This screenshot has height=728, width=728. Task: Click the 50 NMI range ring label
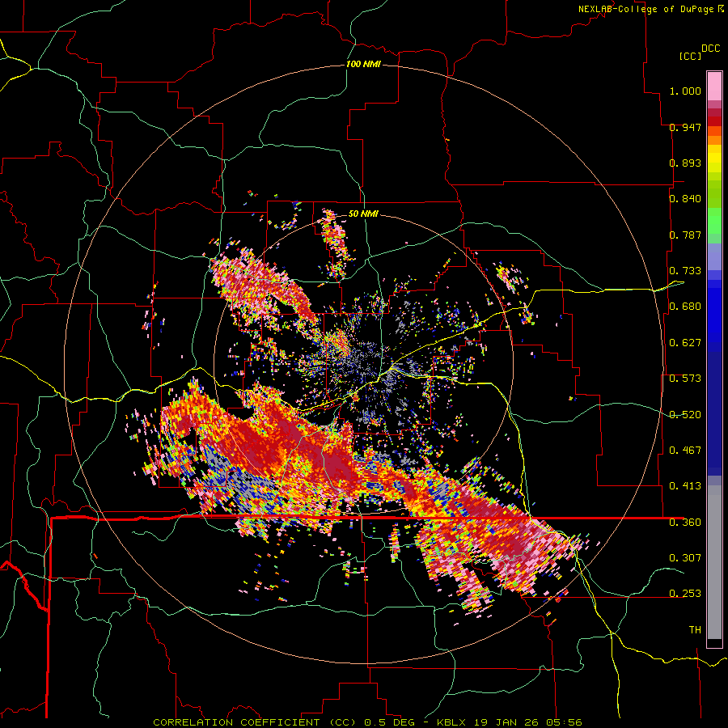pyautogui.click(x=363, y=214)
